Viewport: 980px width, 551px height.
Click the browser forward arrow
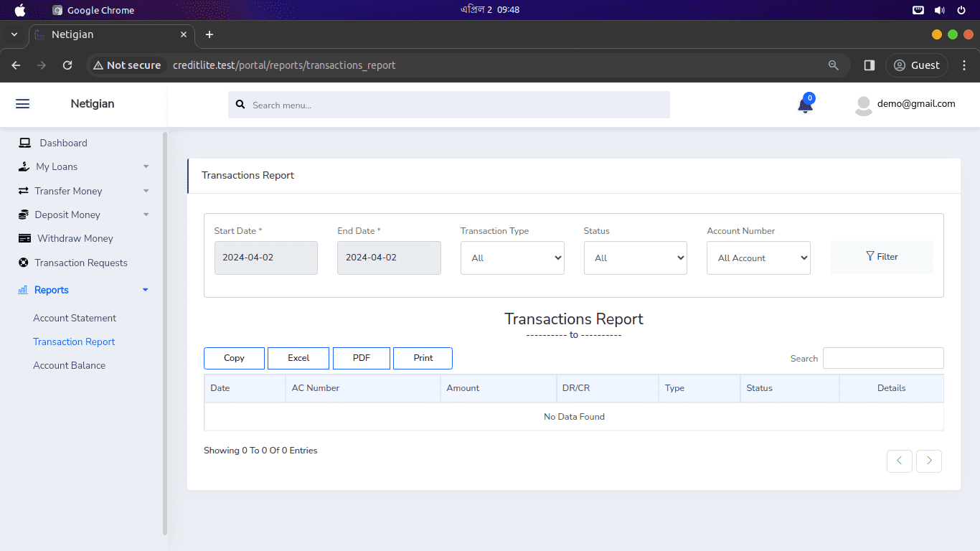[x=42, y=65]
